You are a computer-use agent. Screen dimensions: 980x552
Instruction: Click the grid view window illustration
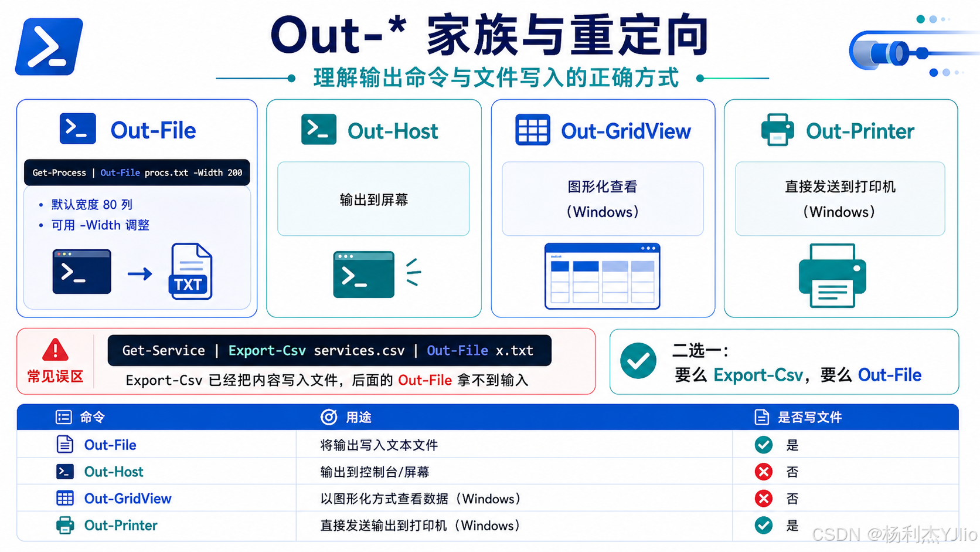click(603, 276)
